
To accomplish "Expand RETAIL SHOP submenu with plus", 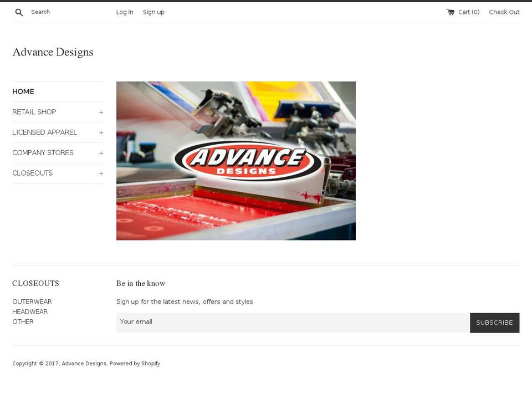I will 101,112.
